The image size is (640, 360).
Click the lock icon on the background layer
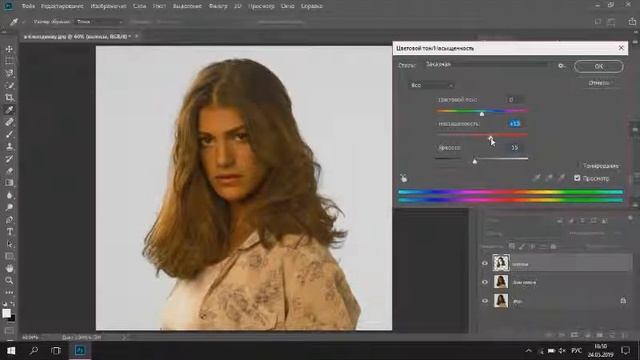click(x=623, y=301)
